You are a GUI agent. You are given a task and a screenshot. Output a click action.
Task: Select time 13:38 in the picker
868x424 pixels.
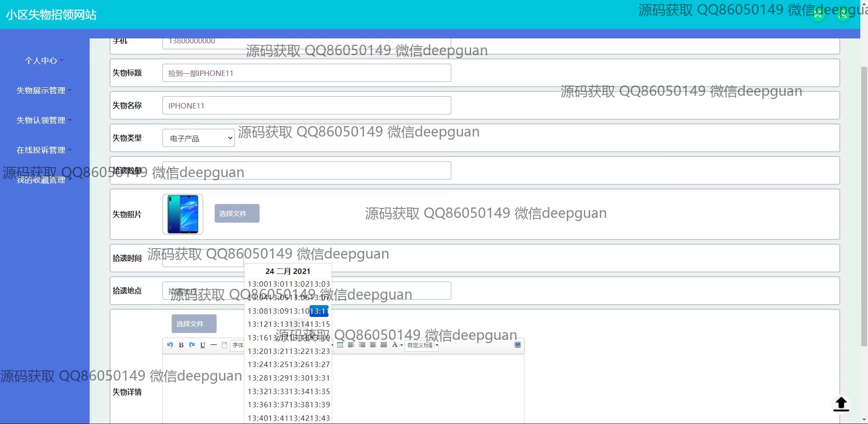[x=299, y=405]
